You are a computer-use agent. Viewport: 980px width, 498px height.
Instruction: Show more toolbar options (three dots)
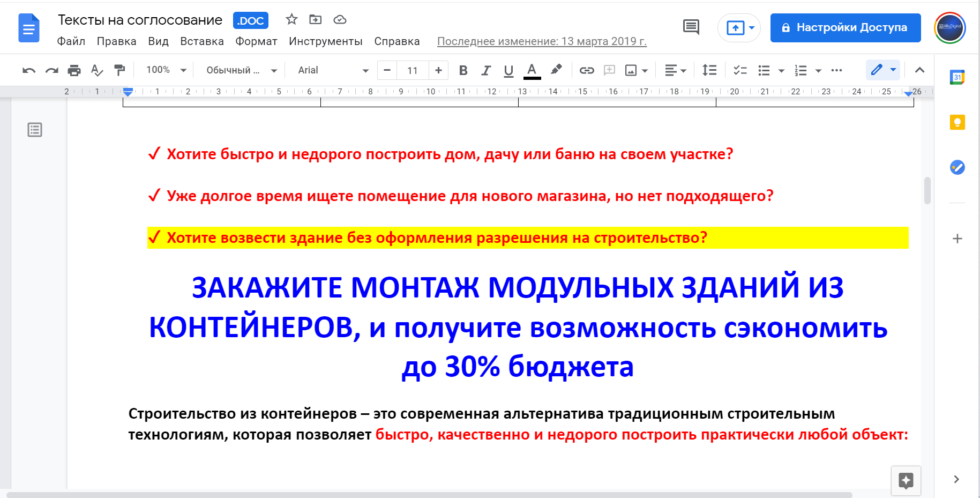pos(836,70)
